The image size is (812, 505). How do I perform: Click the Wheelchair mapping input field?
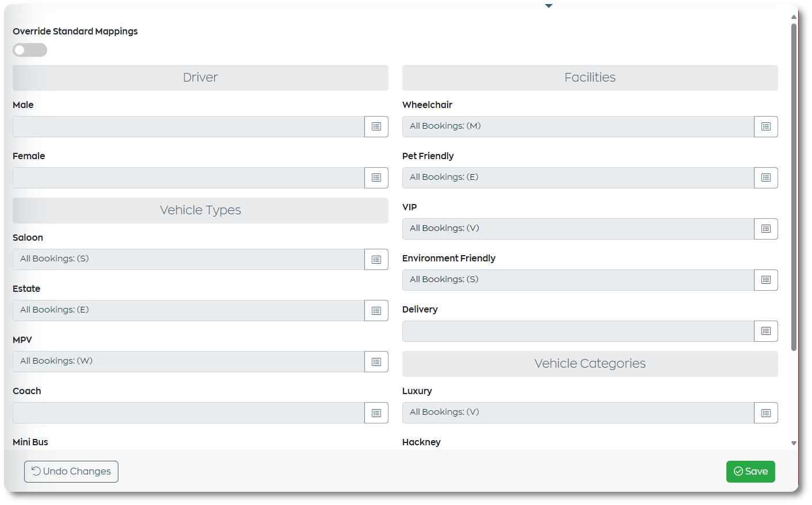578,126
